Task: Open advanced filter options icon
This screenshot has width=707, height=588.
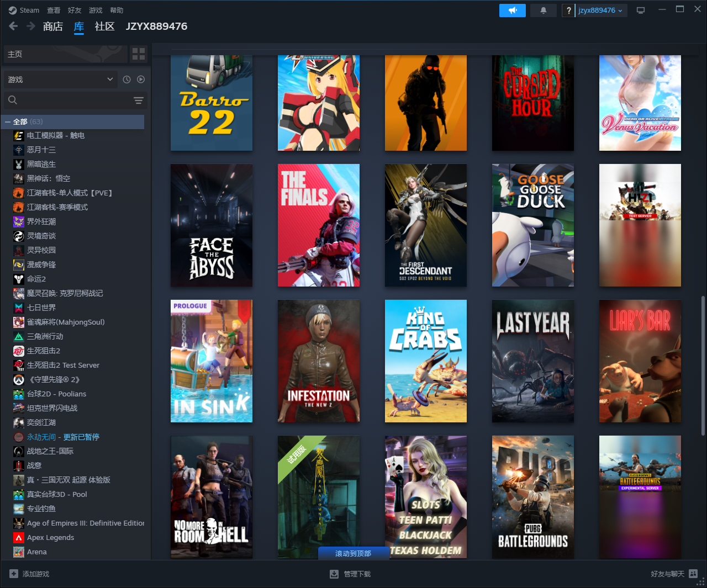Action: tap(139, 100)
